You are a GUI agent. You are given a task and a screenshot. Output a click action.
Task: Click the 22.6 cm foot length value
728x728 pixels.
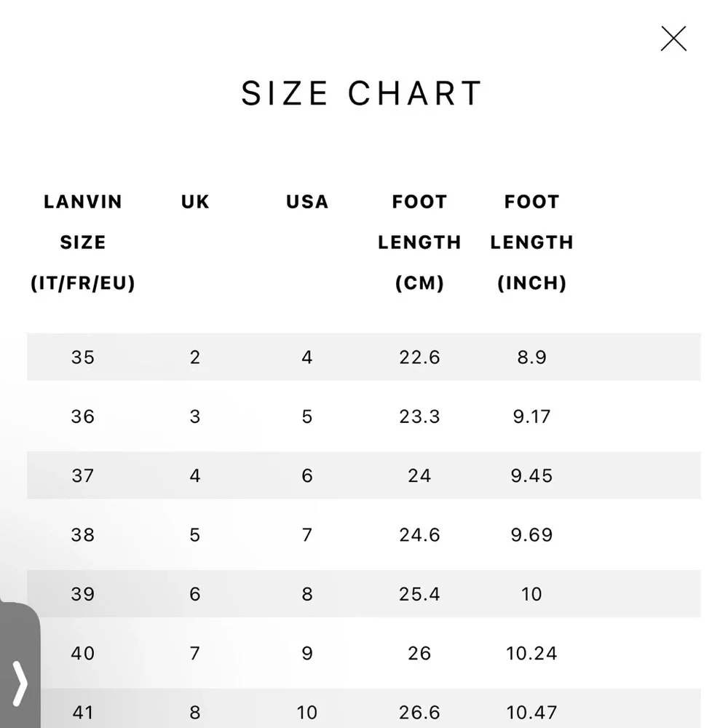point(419,357)
